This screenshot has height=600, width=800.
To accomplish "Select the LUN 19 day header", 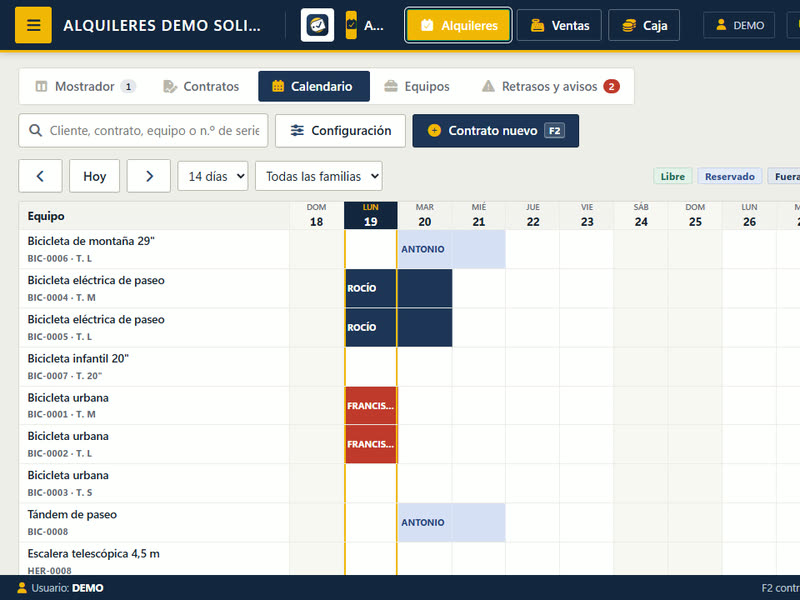I will click(x=370, y=215).
